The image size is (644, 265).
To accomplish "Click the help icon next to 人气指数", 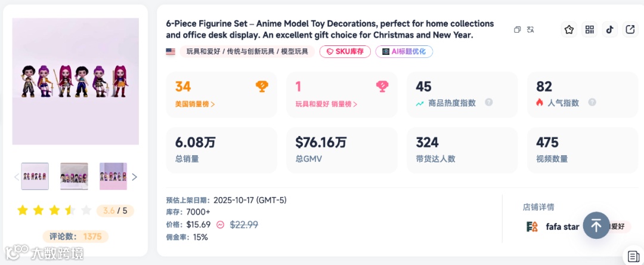I will click(x=592, y=102).
